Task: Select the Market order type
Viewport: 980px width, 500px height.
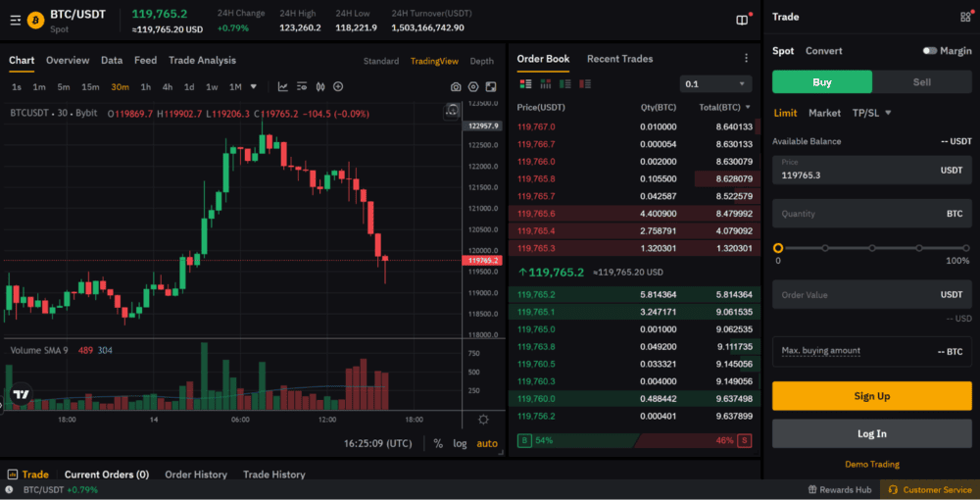Action: (x=824, y=113)
